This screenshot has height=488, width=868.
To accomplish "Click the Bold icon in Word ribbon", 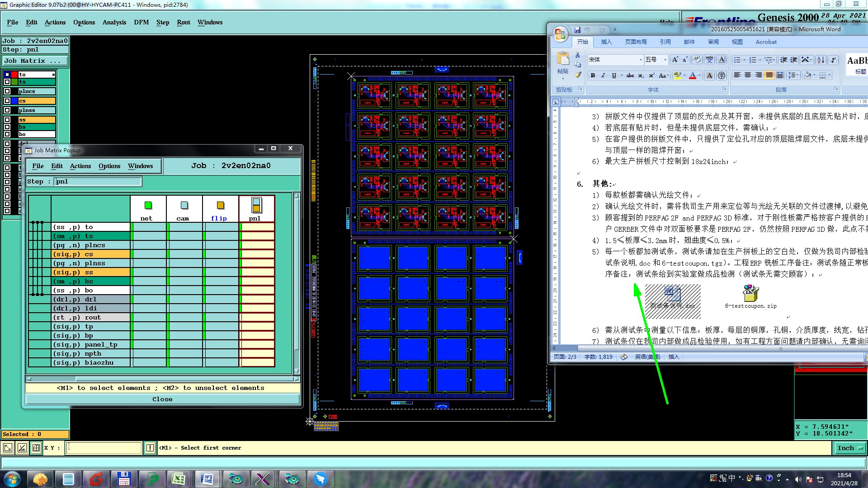I will (x=593, y=75).
